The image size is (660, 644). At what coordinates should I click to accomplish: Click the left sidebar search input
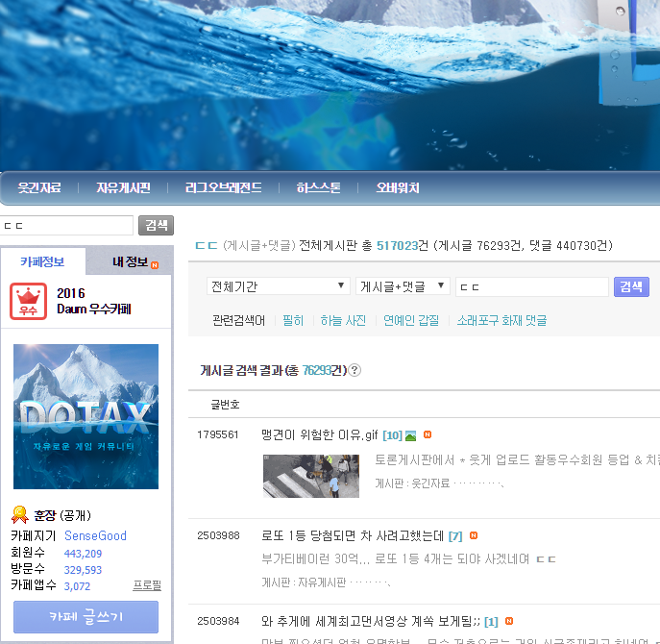point(66,225)
